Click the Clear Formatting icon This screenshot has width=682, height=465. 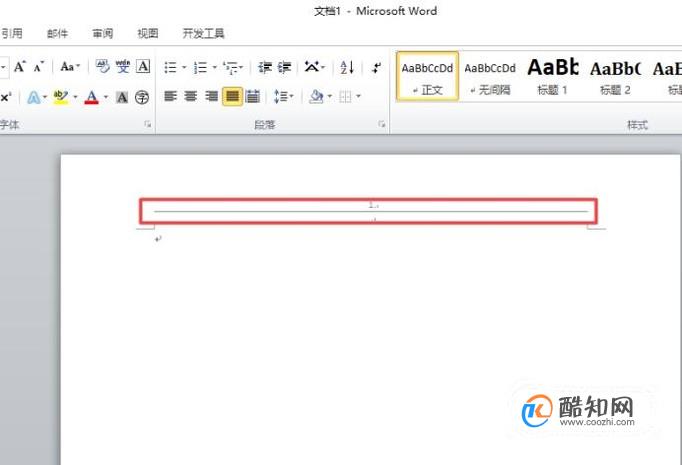tap(103, 67)
